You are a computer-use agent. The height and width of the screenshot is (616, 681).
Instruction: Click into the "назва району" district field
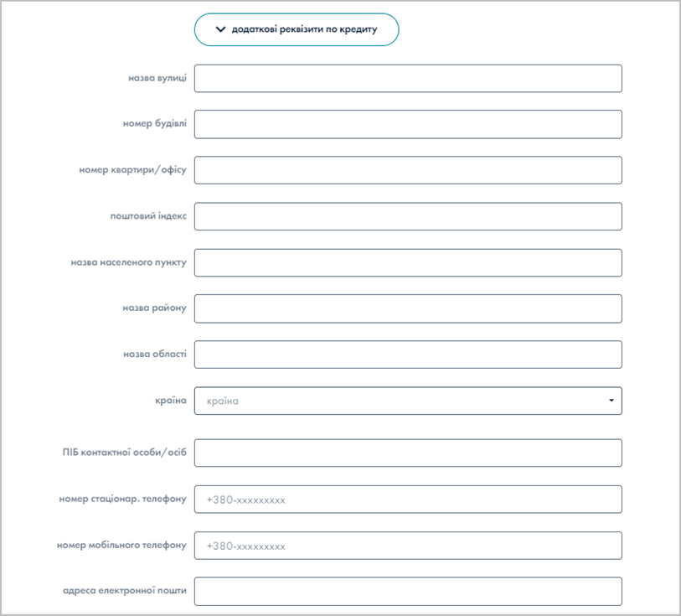tap(407, 308)
